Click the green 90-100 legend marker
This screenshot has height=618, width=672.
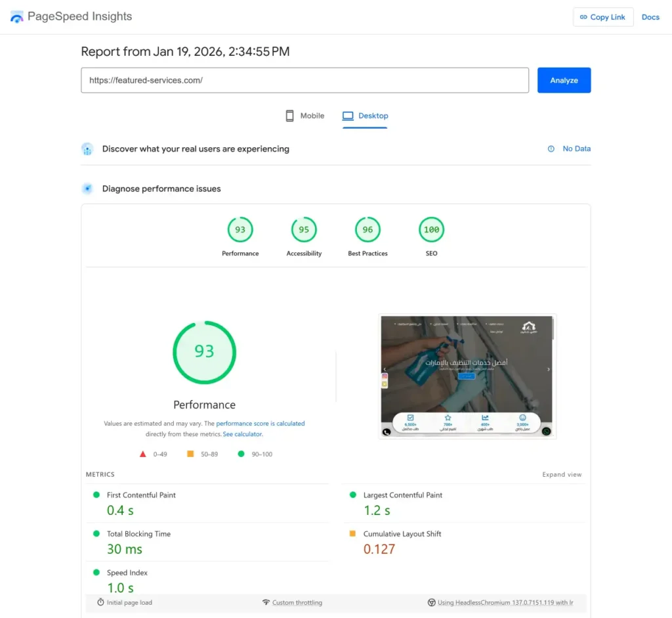pos(240,453)
